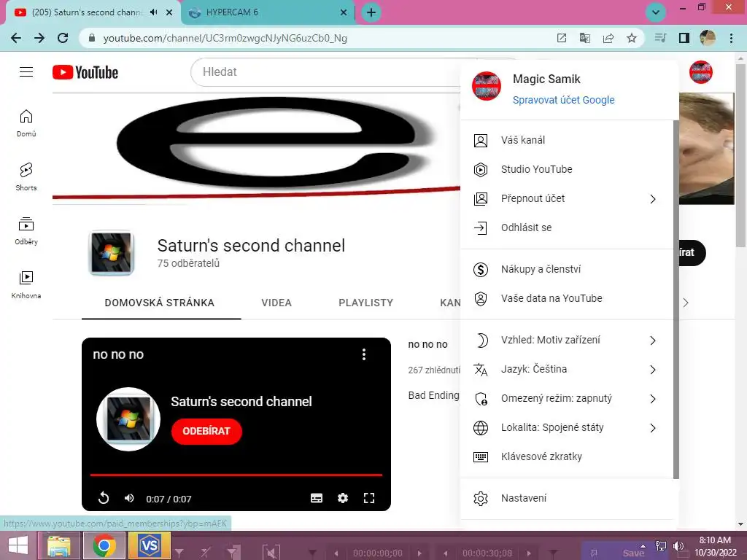Click the address bar URL
Image resolution: width=747 pixels, height=560 pixels.
pos(225,38)
